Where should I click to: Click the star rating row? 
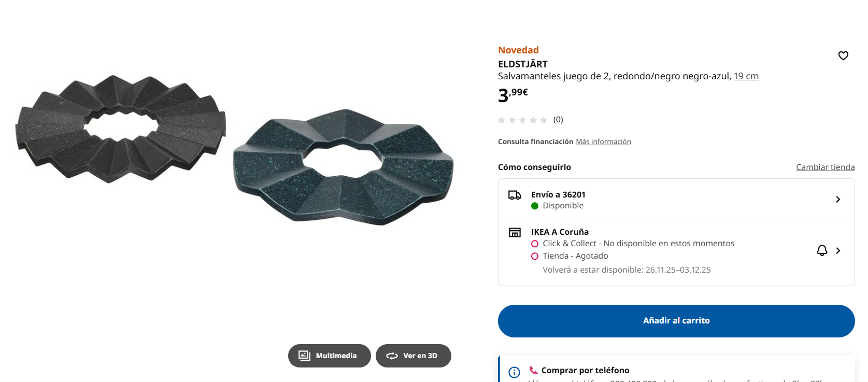pos(523,120)
